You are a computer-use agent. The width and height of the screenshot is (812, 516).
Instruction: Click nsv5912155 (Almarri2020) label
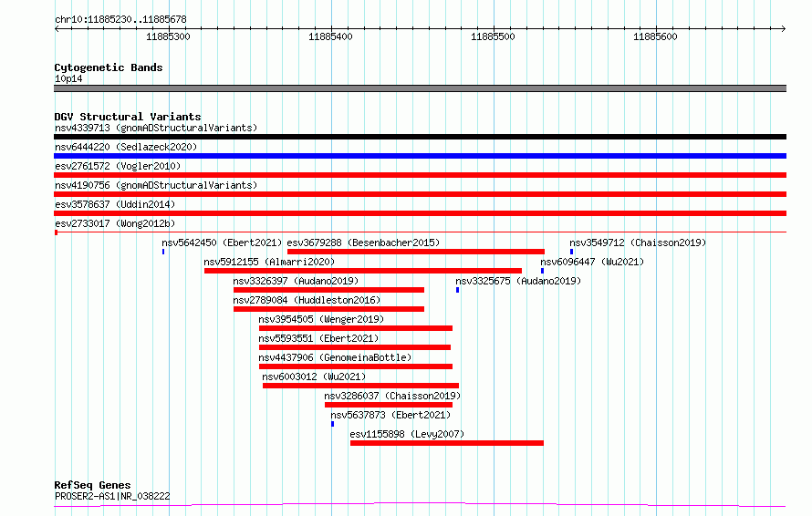269,262
